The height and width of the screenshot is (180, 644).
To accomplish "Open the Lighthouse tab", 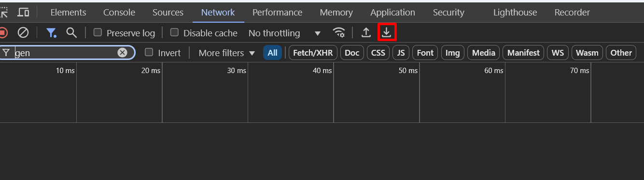I will (x=515, y=13).
